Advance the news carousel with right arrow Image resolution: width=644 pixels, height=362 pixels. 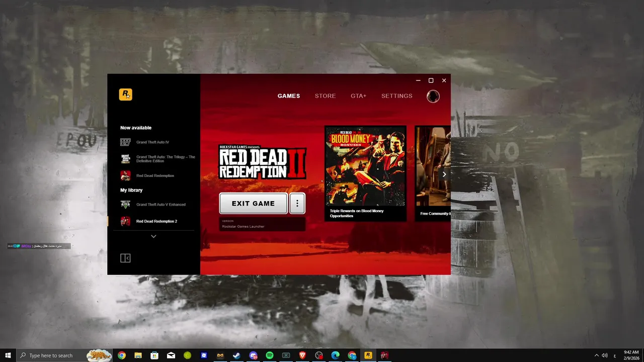tap(444, 174)
